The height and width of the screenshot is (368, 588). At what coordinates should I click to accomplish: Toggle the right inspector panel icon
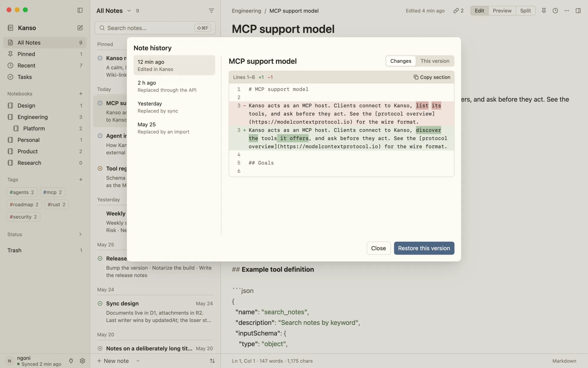pyautogui.click(x=578, y=11)
